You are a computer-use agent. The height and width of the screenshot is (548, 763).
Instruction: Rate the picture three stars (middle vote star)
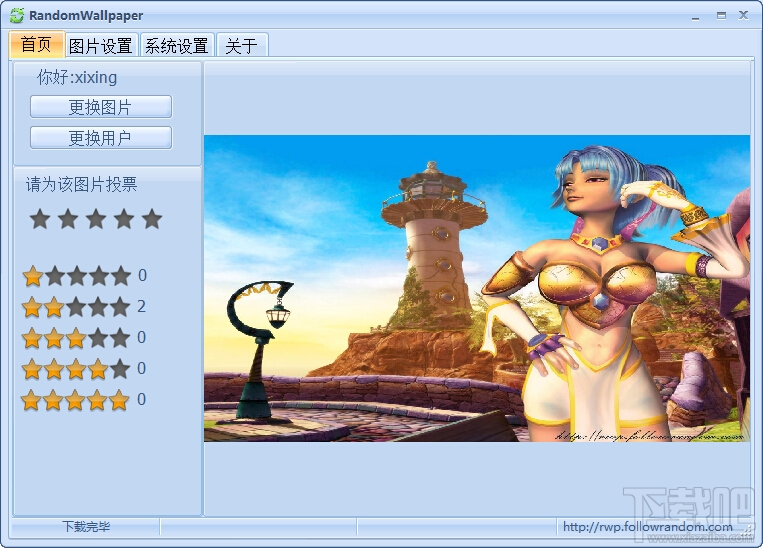96,219
